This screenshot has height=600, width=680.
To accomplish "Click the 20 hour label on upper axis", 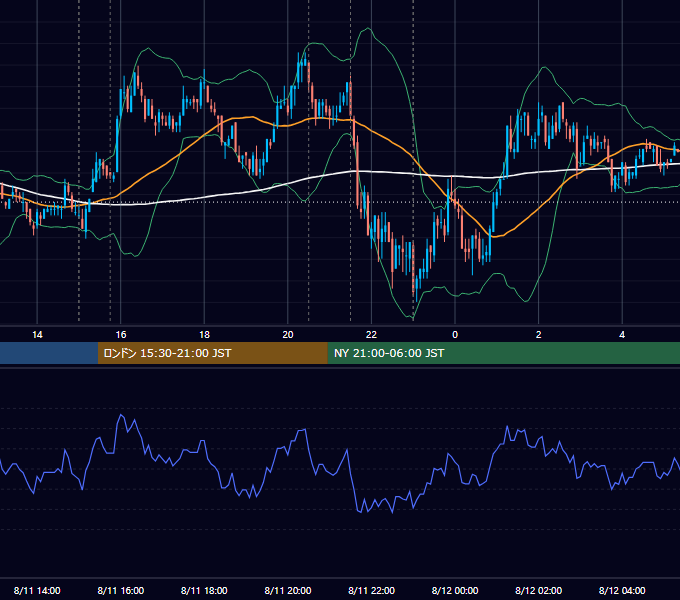I will pos(288,335).
